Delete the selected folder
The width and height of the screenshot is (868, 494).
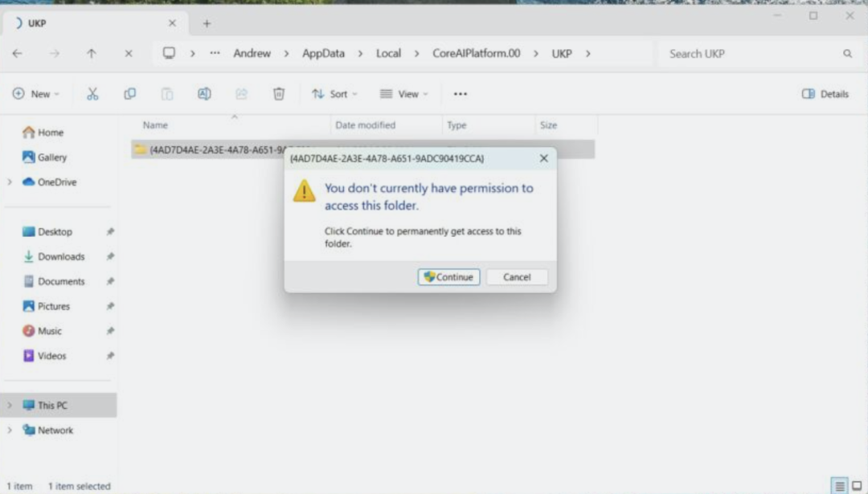[x=278, y=93]
